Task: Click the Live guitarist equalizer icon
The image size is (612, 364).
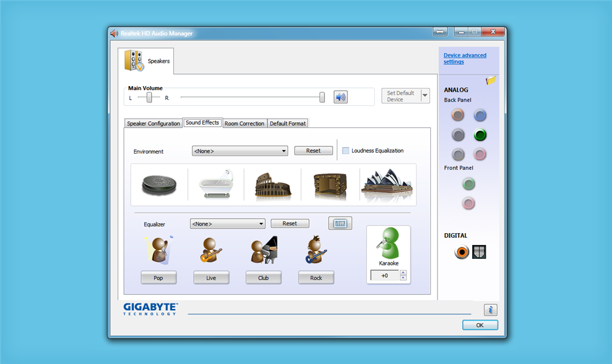Action: [211, 250]
